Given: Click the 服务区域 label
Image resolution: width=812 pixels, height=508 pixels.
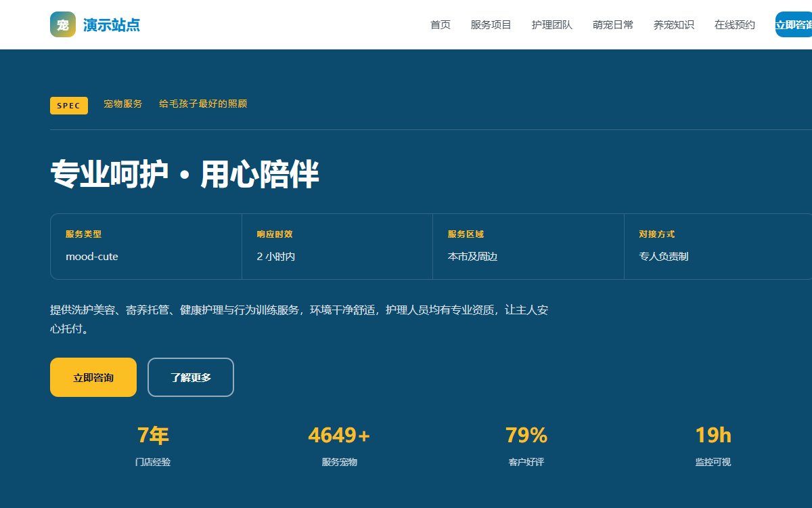Looking at the screenshot, I should pos(466,234).
